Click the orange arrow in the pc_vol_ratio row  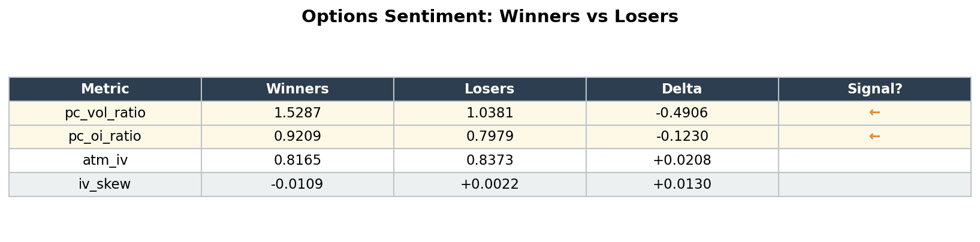[875, 113]
